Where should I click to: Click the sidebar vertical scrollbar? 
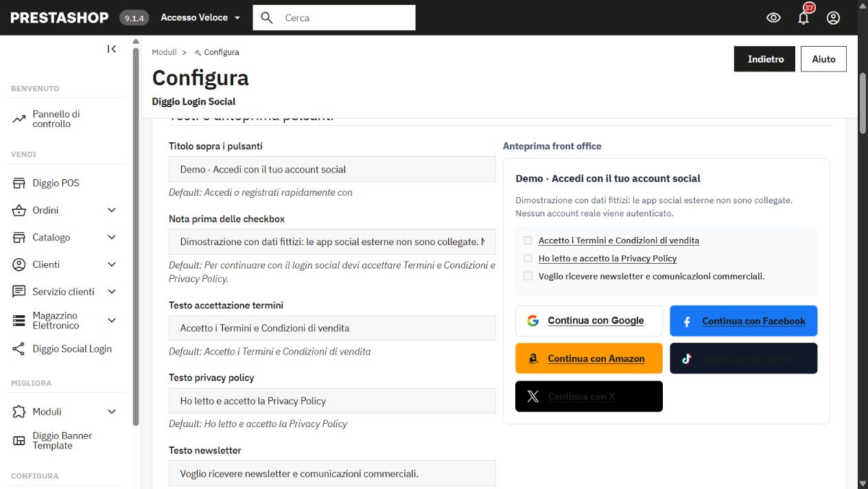[136, 237]
